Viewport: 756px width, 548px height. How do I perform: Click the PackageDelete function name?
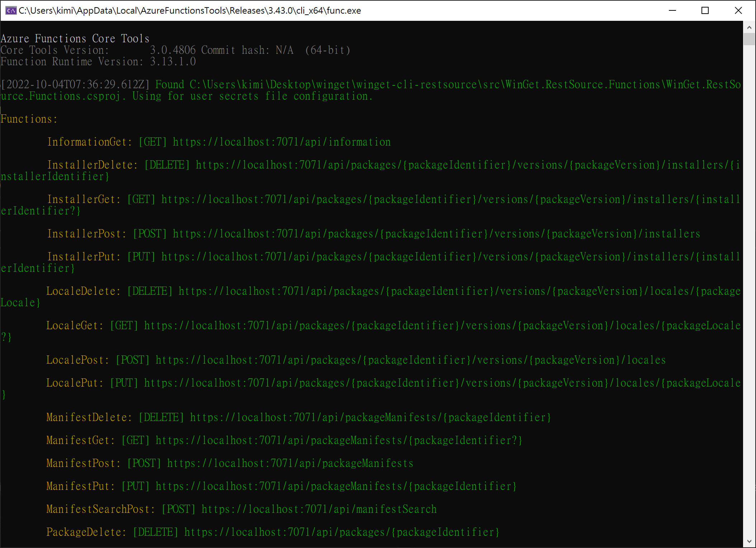coord(86,532)
